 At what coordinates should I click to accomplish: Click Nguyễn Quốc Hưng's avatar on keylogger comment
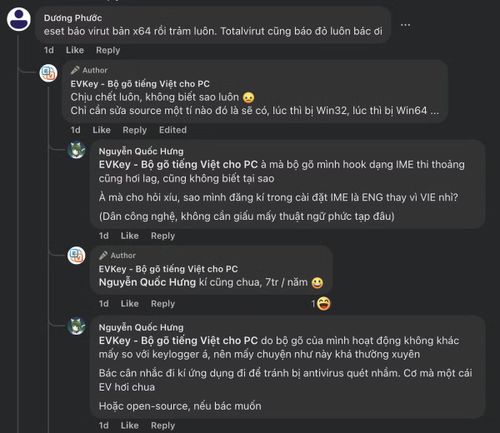pos(77,326)
